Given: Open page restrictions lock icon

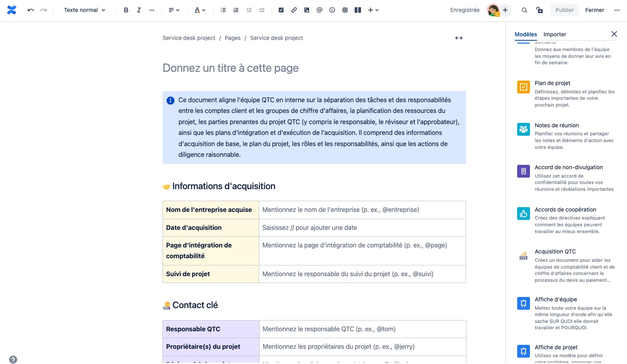Looking at the screenshot, I should pos(540,10).
